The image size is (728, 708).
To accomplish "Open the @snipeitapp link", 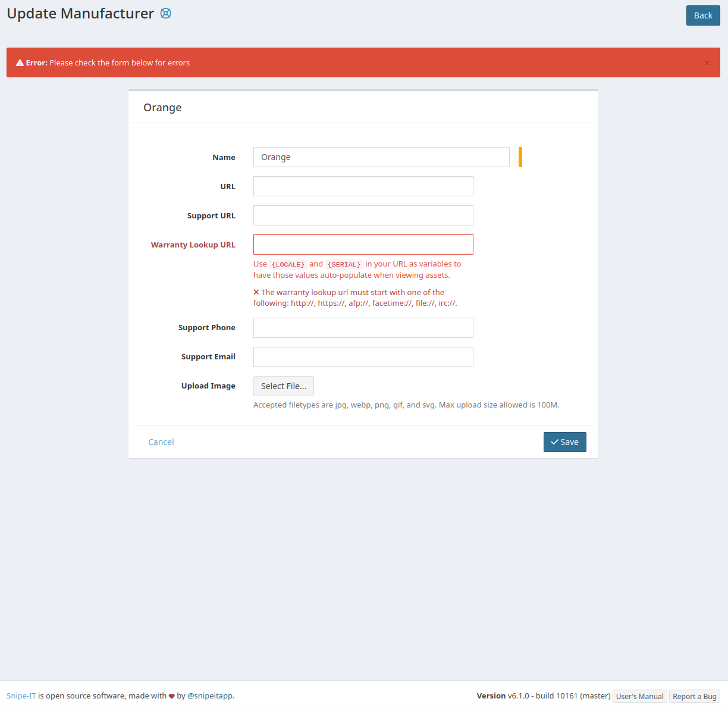I will 211,696.
